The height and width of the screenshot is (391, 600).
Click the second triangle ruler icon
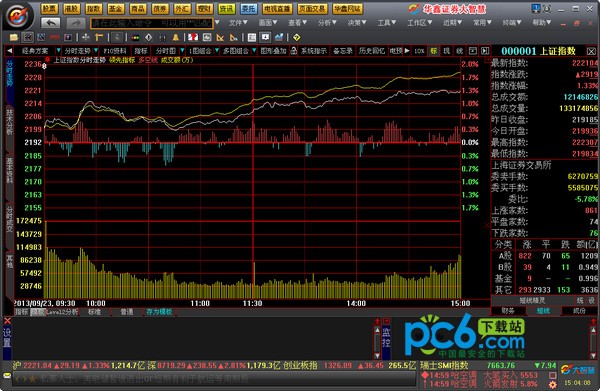(x=233, y=37)
